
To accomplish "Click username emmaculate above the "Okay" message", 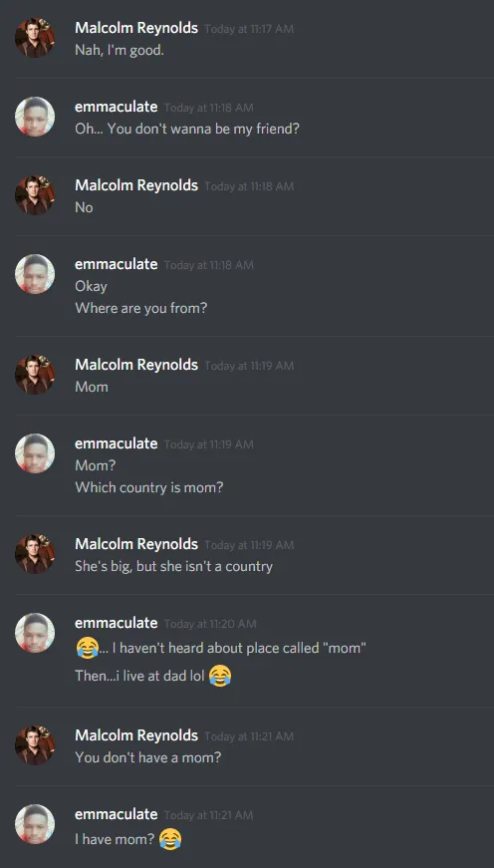I will tap(117, 264).
